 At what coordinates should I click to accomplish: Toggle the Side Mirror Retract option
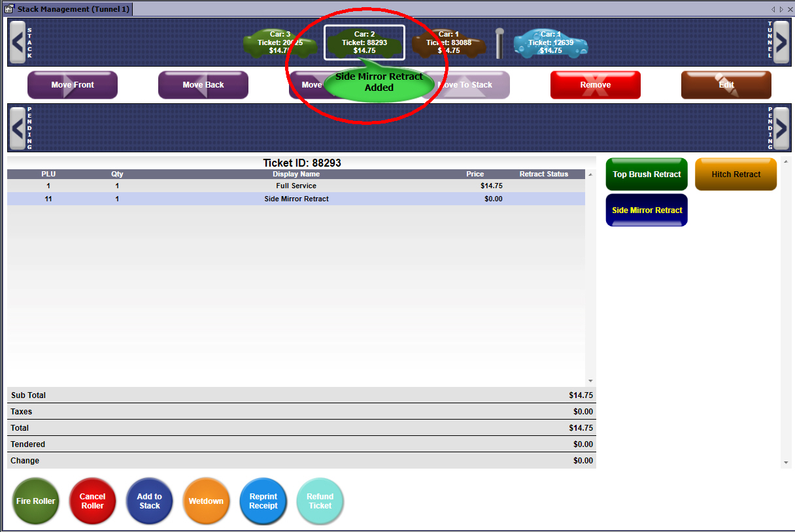tap(647, 210)
